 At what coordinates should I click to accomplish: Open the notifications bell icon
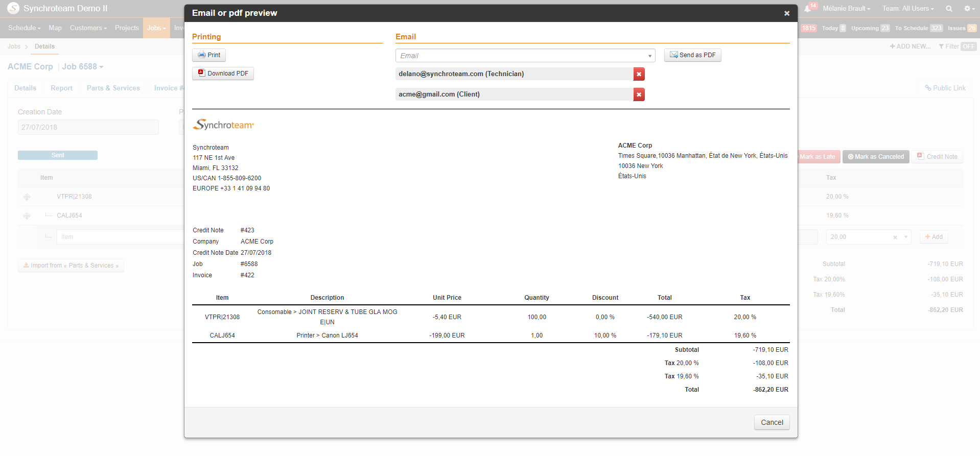tap(808, 9)
